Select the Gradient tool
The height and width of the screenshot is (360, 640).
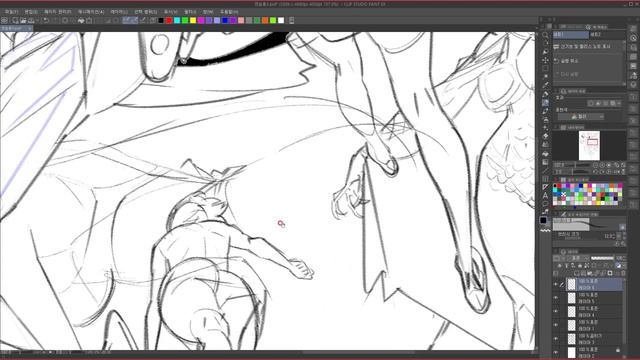click(x=545, y=162)
